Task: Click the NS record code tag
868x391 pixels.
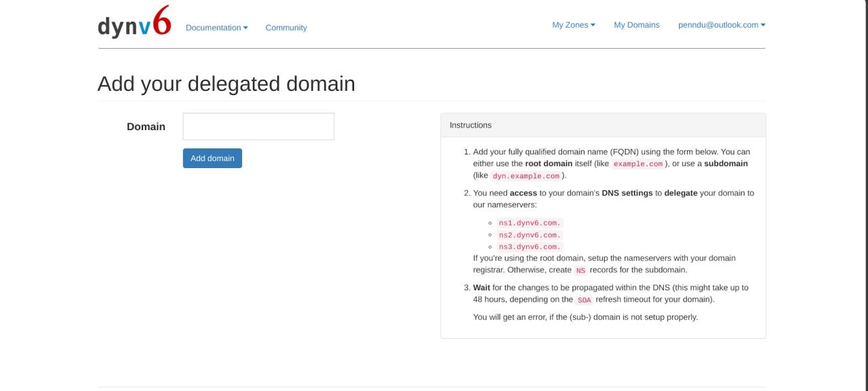Action: [x=580, y=270]
